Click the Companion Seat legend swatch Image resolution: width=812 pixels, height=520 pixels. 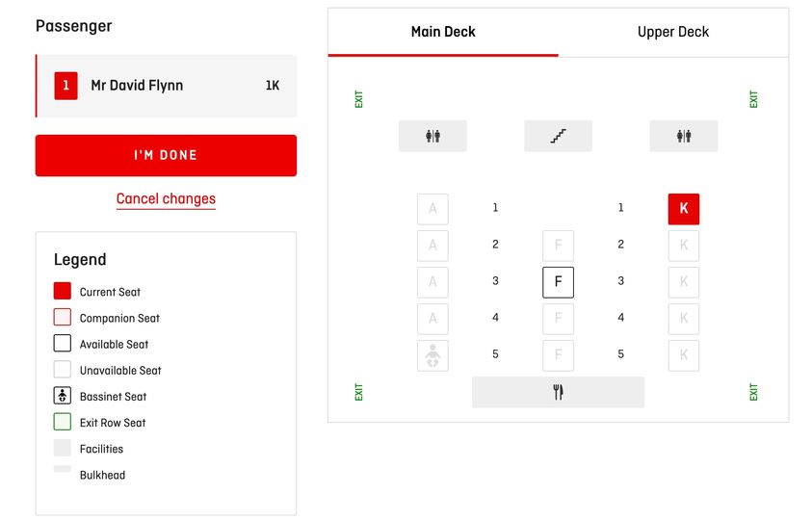pyautogui.click(x=63, y=317)
